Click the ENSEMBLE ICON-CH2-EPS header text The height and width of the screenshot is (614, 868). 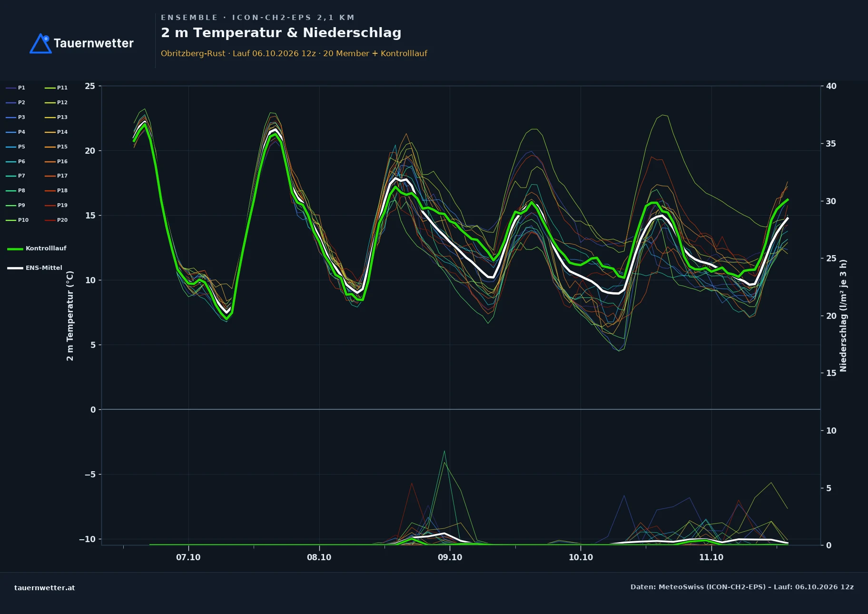(x=258, y=18)
